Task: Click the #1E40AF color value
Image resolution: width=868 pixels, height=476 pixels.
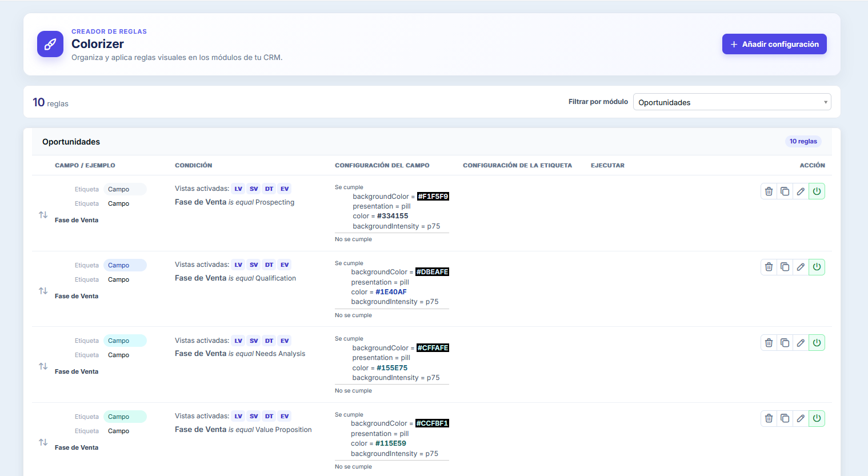Action: click(391, 292)
